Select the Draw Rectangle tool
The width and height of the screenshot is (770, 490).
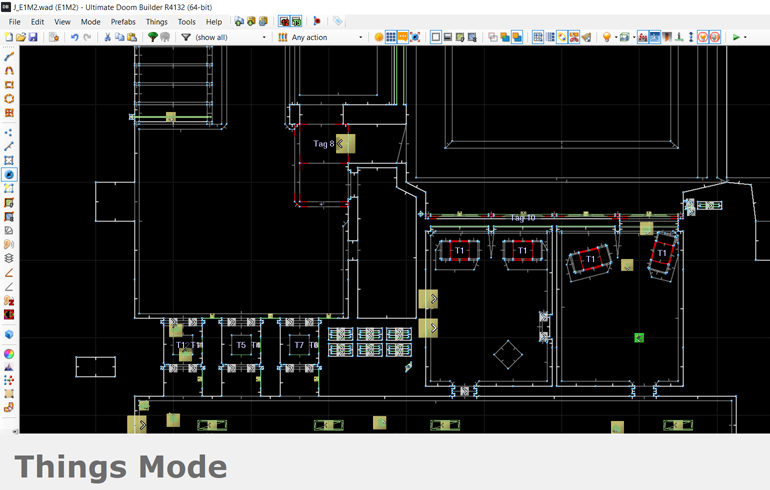(x=9, y=85)
